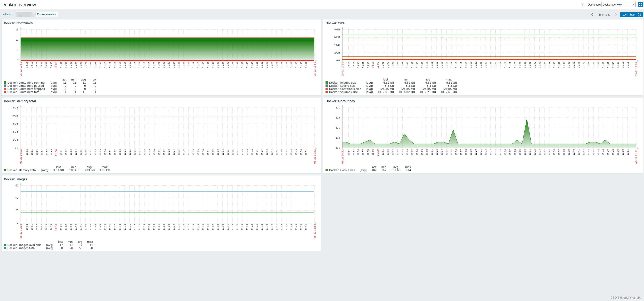Open the Docker overview breadcrumb link

[47, 14]
